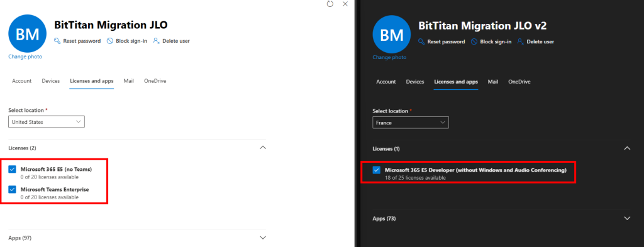Uncheck Microsoft 365 E5 Developer license
The height and width of the screenshot is (247, 644).
pos(376,170)
